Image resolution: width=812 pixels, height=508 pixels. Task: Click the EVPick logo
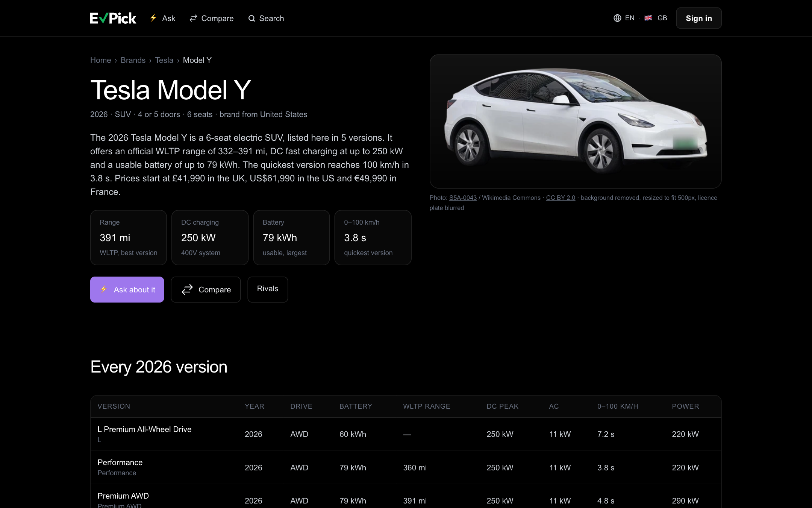click(113, 18)
